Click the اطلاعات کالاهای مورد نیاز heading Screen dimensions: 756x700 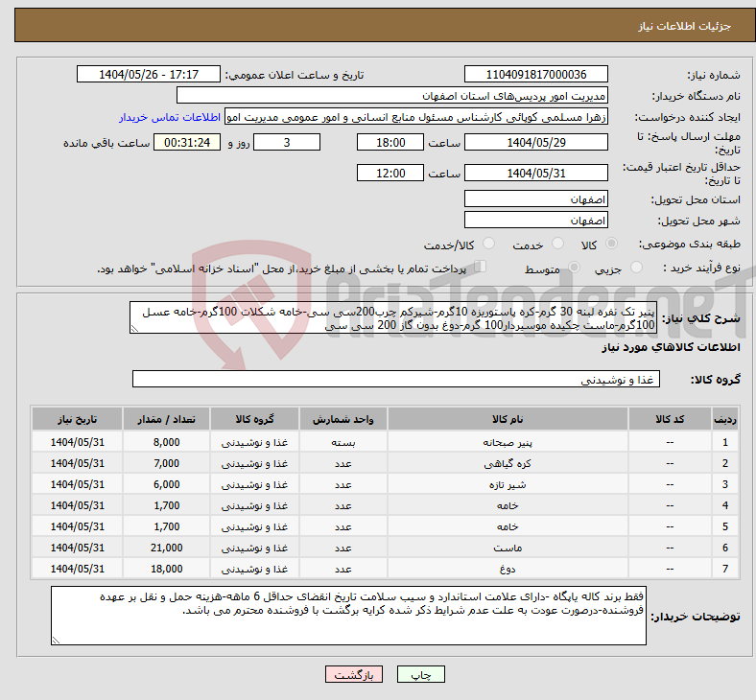[671, 347]
